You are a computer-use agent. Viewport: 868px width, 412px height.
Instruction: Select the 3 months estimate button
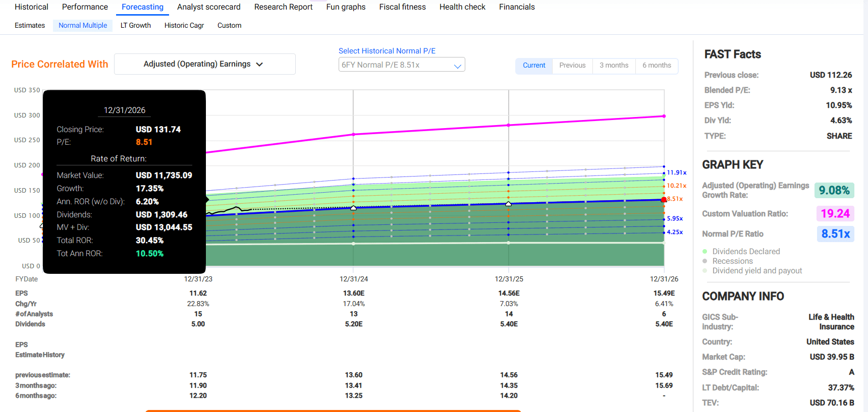tap(614, 66)
